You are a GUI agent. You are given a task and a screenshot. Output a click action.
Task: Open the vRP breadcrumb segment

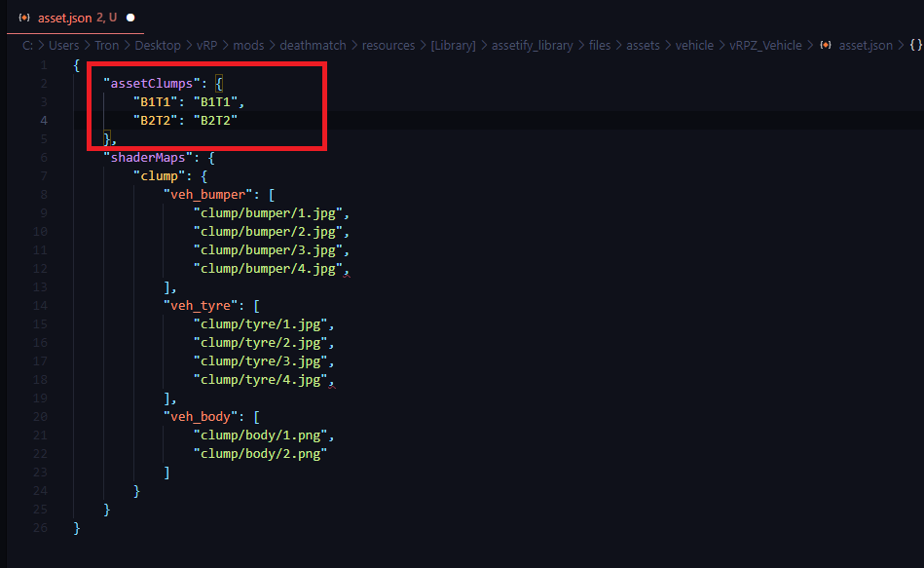point(206,46)
